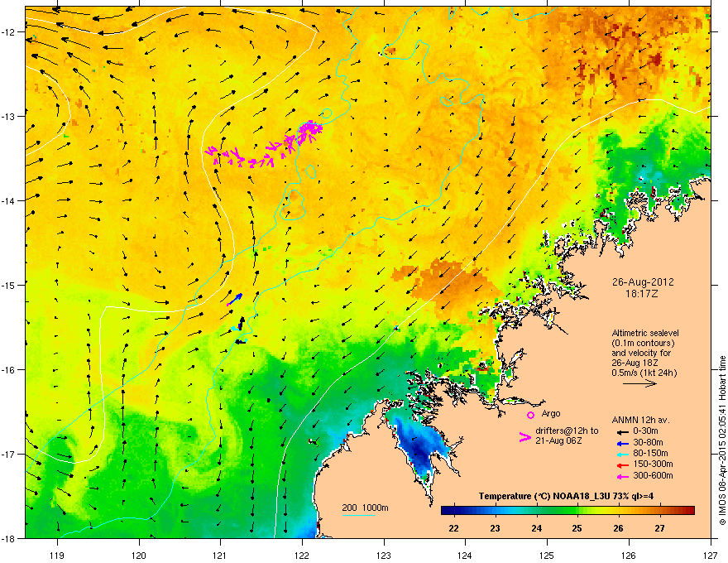Click the 'Argo' legend label
The image size is (728, 563).
[551, 414]
